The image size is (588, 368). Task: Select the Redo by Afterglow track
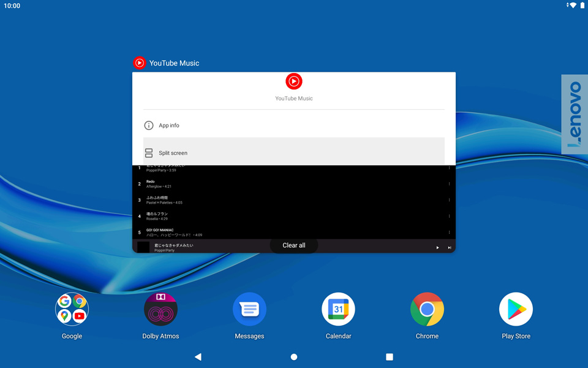[x=293, y=183]
